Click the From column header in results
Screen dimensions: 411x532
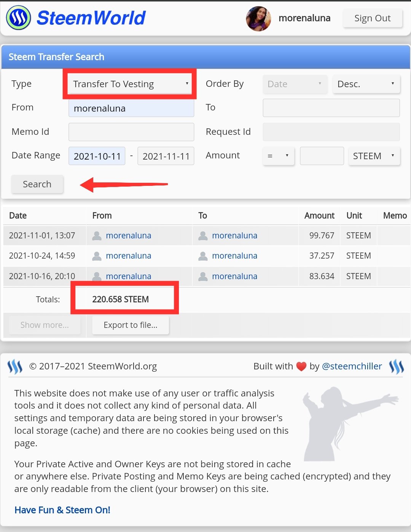coord(102,216)
